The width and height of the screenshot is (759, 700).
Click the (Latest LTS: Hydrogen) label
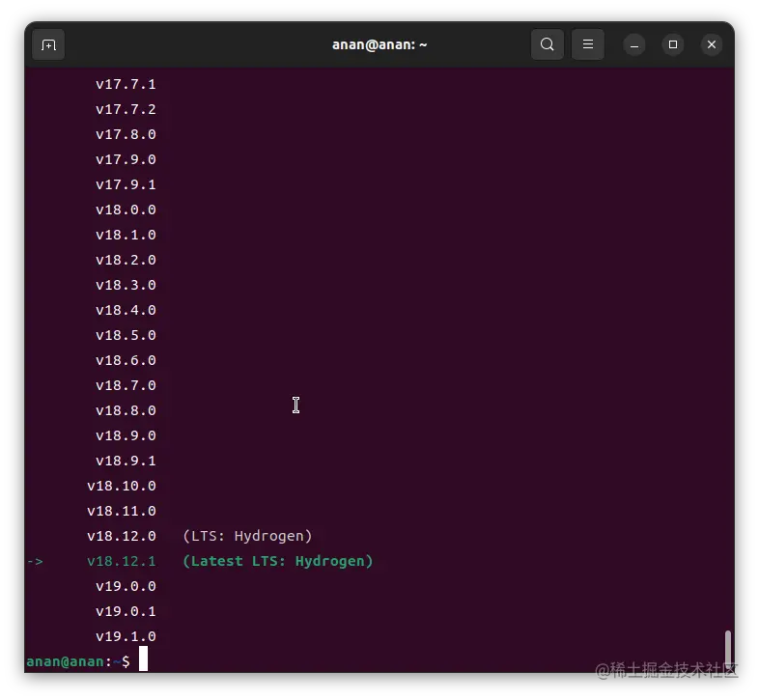coord(278,562)
